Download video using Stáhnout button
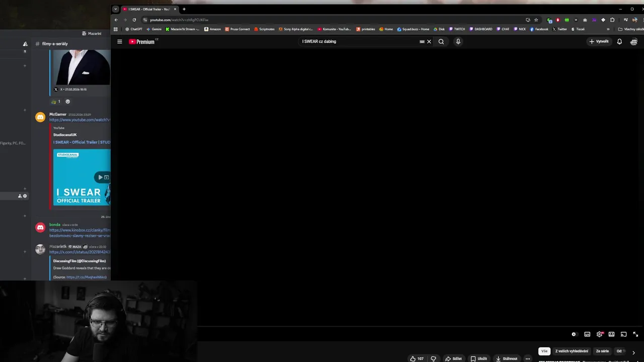644x362 pixels. (506, 358)
